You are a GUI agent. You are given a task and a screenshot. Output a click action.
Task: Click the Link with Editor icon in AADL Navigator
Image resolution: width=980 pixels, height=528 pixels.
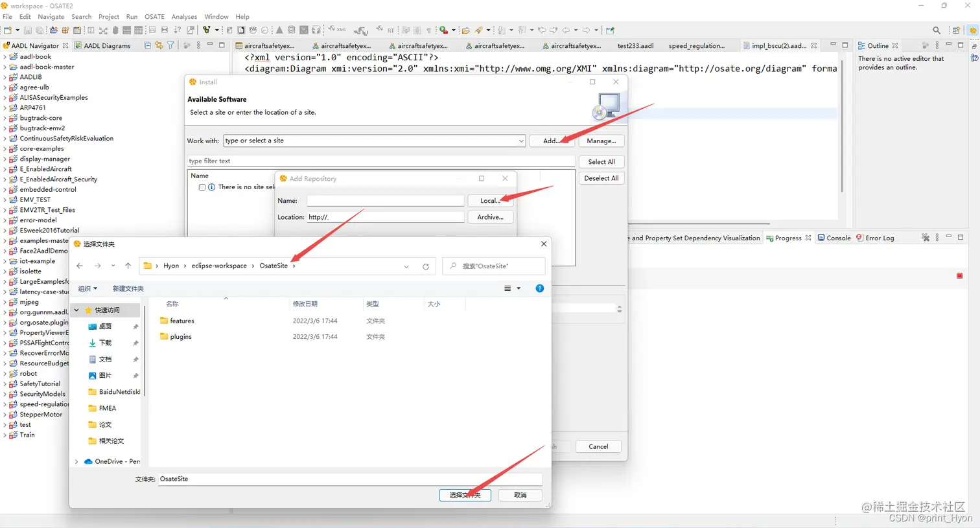click(159, 45)
